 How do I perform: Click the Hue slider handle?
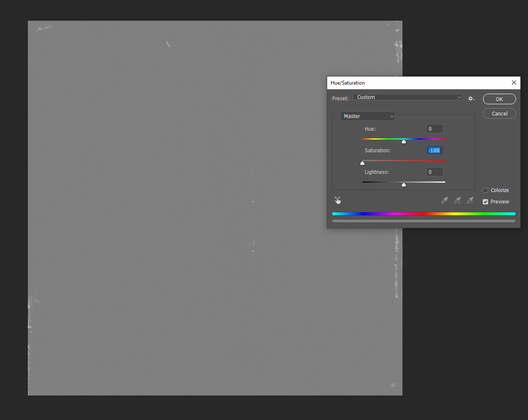(x=404, y=141)
